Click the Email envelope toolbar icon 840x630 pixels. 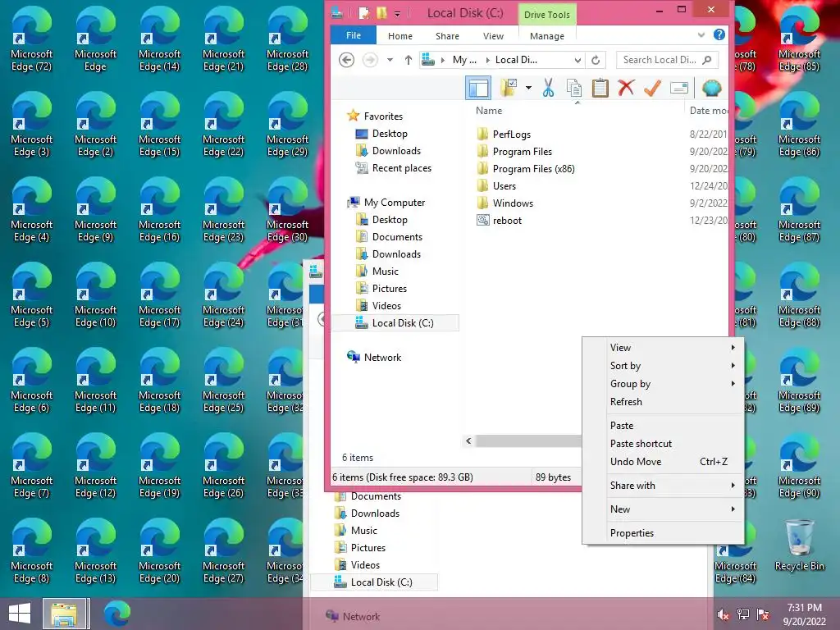coord(678,88)
